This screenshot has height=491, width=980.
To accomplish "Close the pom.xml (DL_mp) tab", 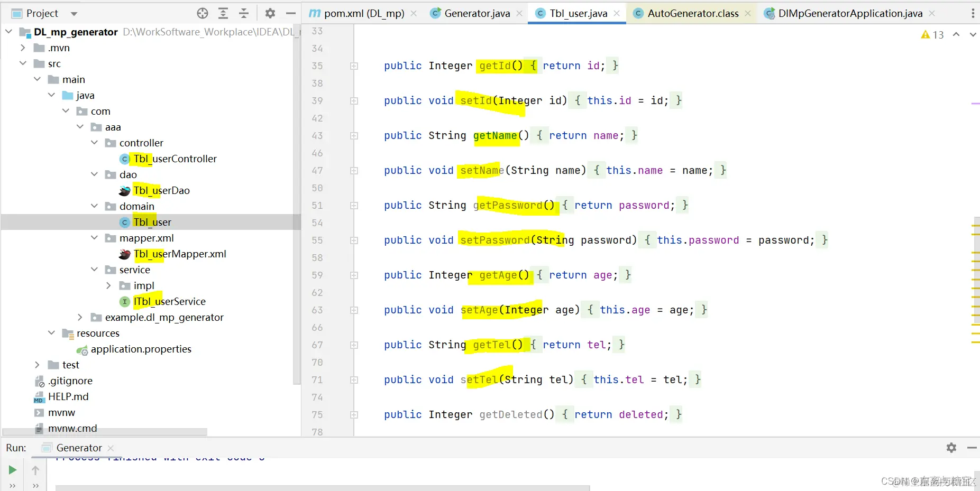I will 414,13.
